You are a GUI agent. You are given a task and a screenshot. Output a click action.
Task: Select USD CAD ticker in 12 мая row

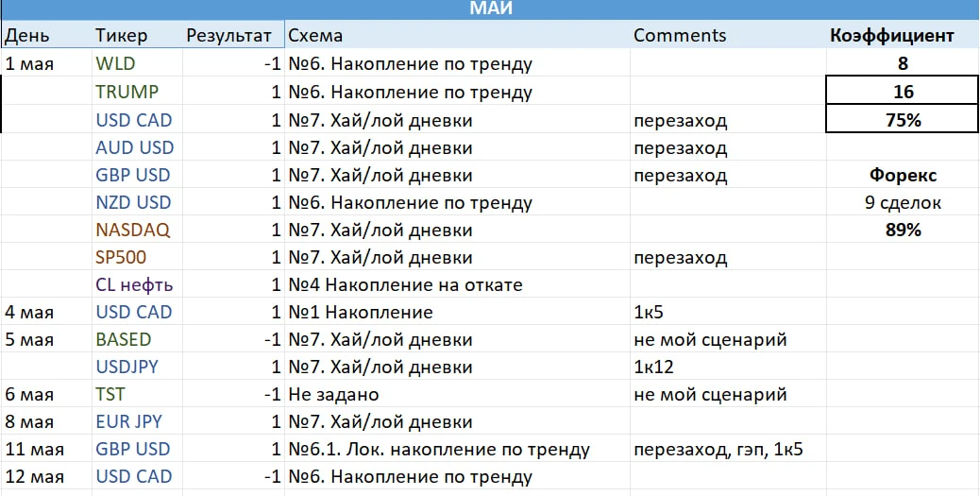click(137, 476)
